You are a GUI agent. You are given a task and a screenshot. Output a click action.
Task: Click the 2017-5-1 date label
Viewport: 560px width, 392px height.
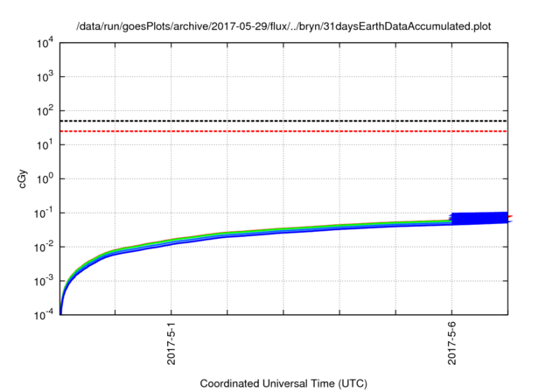pyautogui.click(x=171, y=345)
